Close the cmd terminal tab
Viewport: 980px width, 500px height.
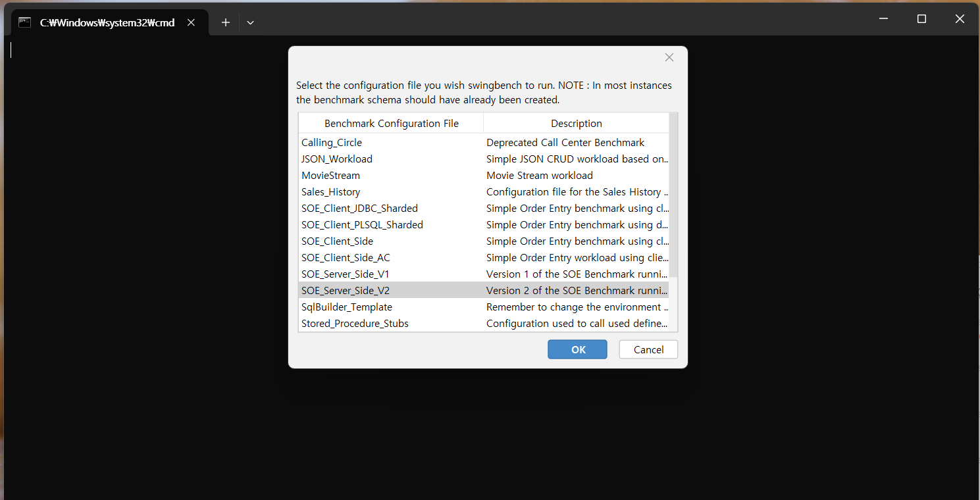(191, 22)
